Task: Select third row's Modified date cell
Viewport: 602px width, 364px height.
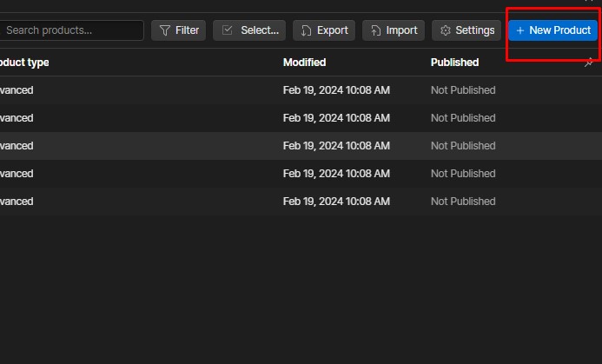Action: click(x=336, y=146)
